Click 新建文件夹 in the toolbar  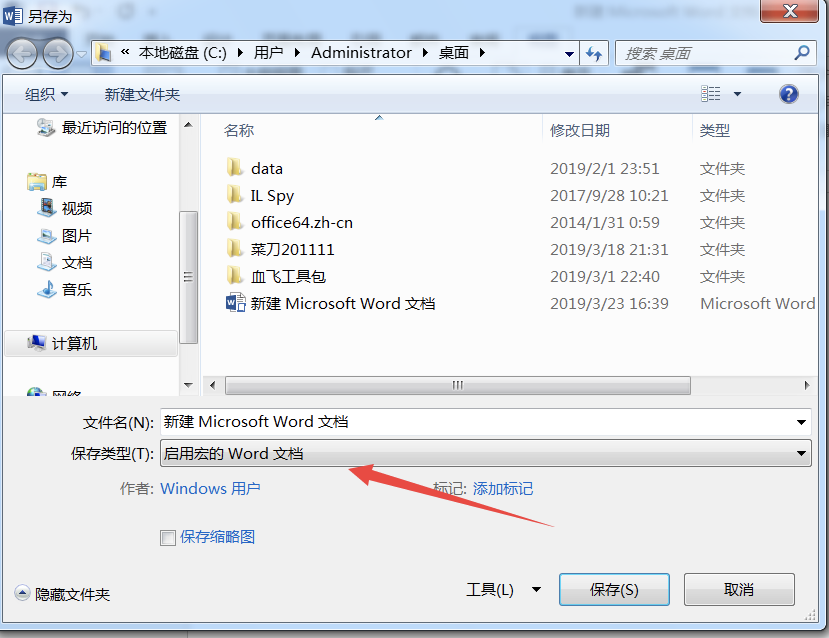click(x=142, y=95)
